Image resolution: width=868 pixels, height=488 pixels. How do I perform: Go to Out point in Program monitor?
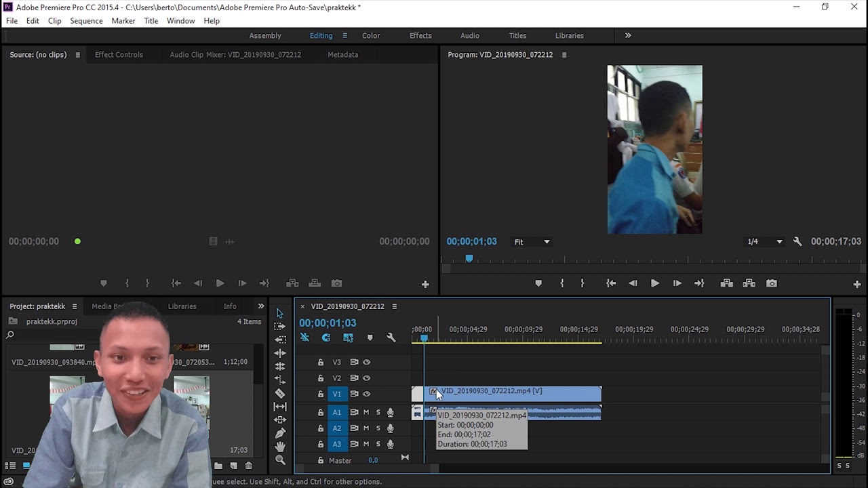699,283
